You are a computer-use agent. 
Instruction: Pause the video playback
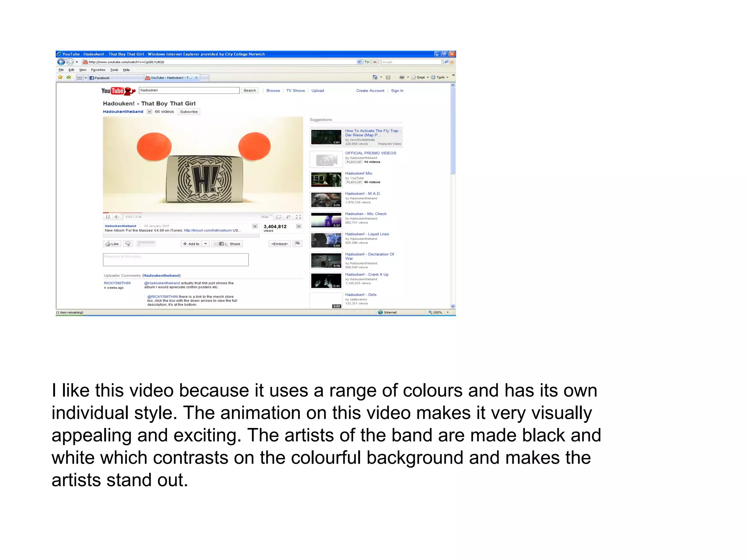(x=108, y=217)
